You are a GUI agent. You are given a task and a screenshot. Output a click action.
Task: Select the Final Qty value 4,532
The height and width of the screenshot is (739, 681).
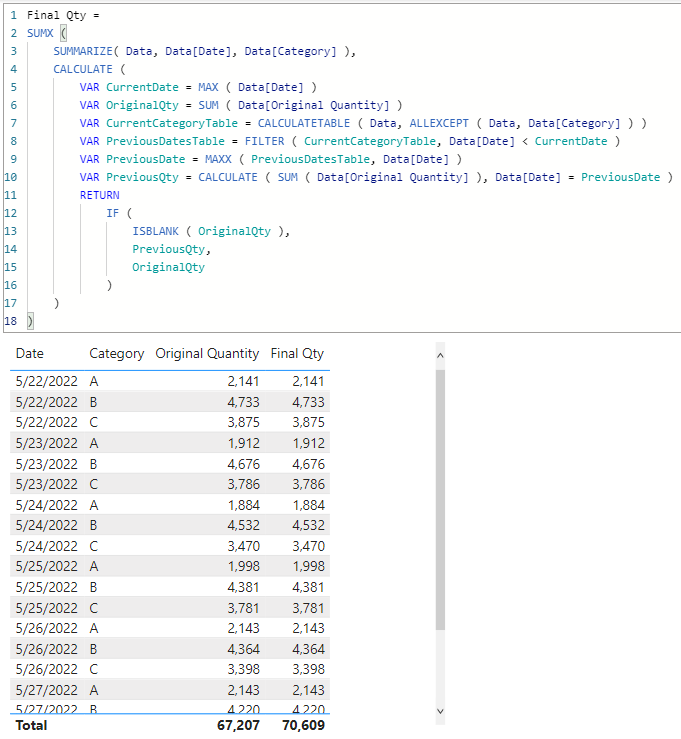point(309,525)
